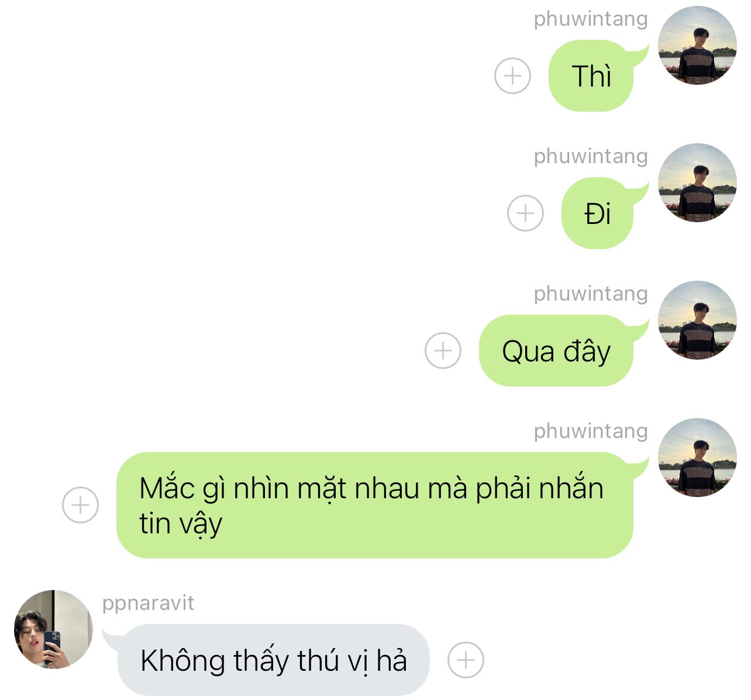
Task: Tap the plus icon beside the "Đi" message
Action: tap(525, 213)
